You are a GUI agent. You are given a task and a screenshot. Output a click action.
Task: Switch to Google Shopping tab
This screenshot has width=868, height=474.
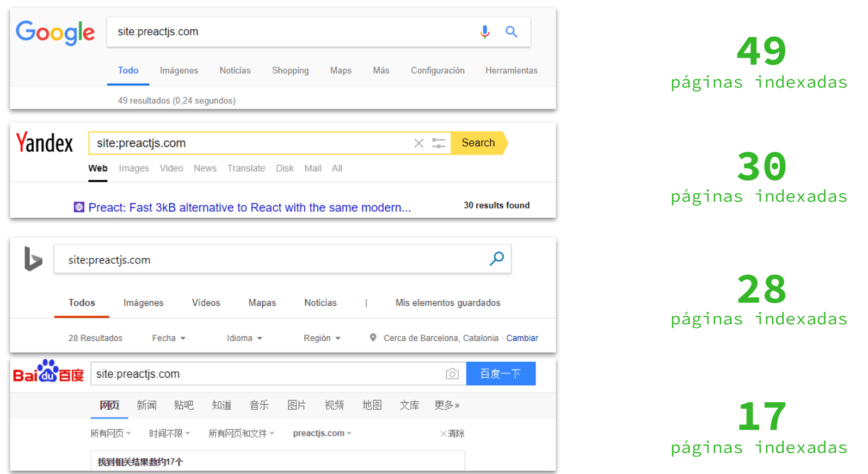click(290, 71)
